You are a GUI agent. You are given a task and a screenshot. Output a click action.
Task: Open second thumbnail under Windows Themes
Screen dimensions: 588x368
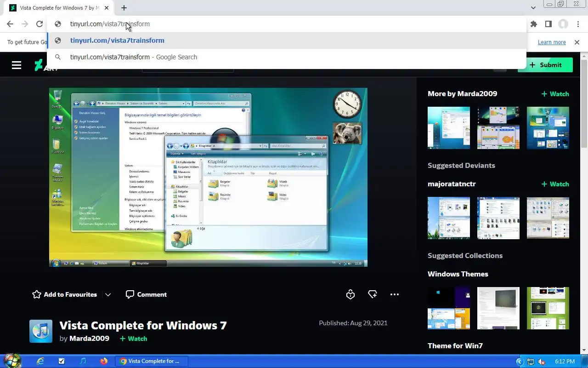click(x=498, y=308)
